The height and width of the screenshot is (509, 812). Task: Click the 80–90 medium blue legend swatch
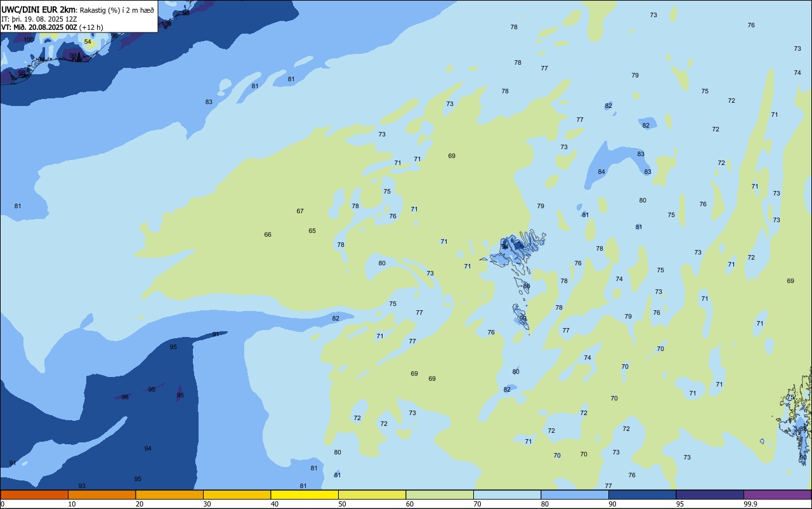[575, 494]
